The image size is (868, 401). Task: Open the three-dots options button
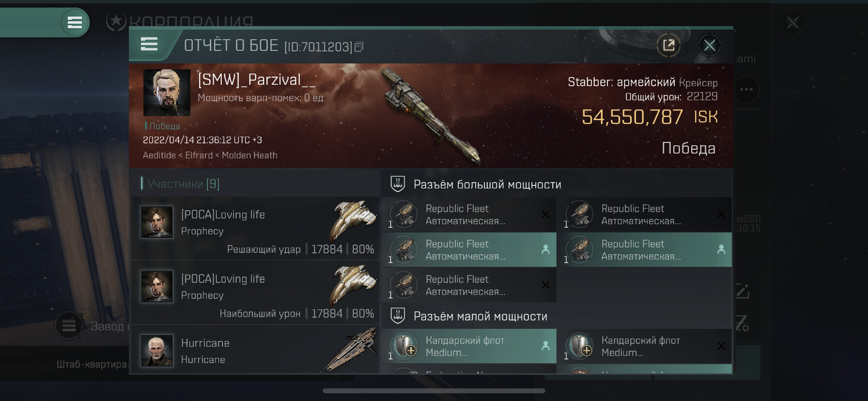[746, 89]
